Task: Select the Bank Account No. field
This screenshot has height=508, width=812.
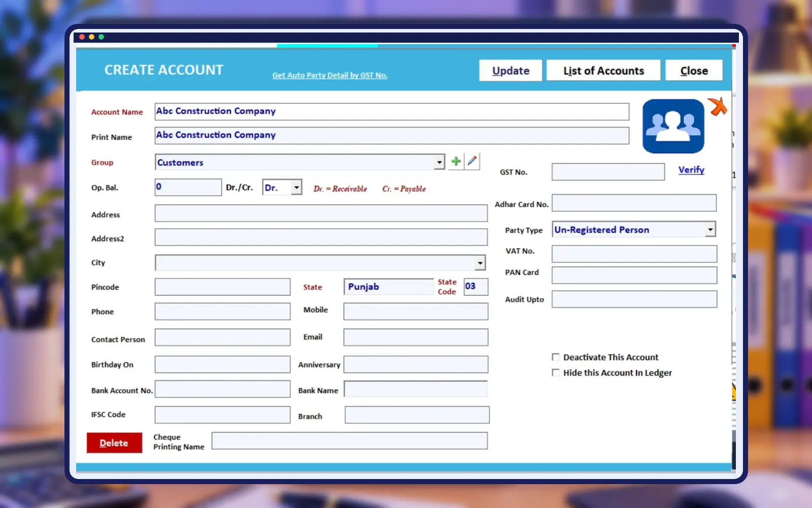Action: click(x=223, y=389)
